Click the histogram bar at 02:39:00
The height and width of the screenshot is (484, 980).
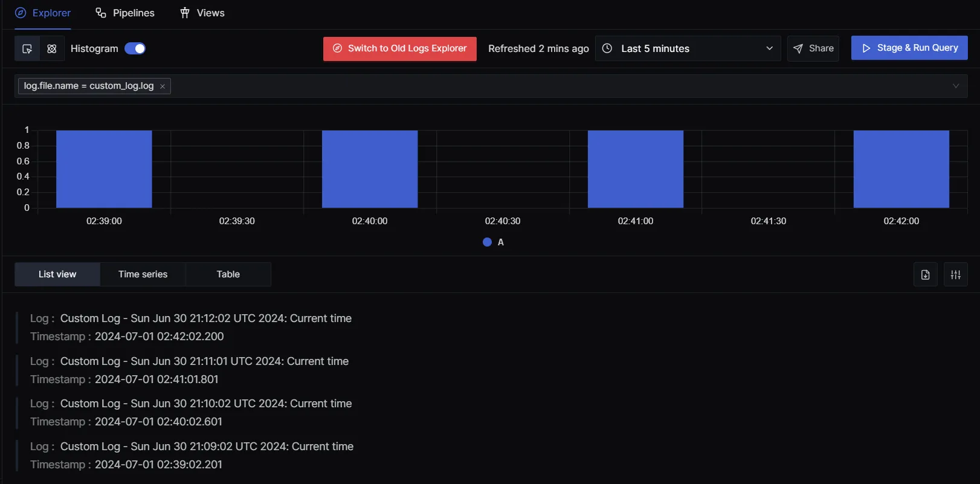tap(104, 169)
